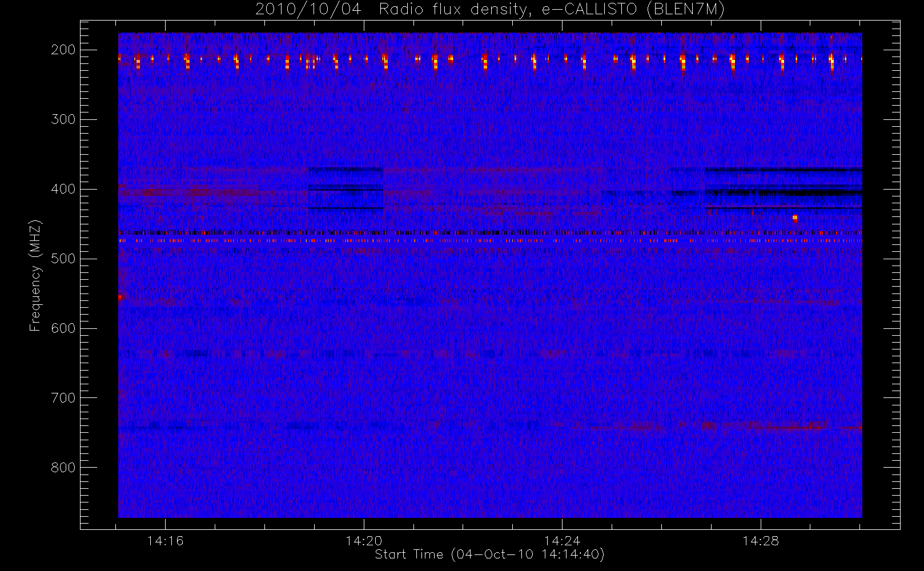Click the 'Frequency (MHZ)' axis label
924x571 pixels.
pyautogui.click(x=35, y=275)
